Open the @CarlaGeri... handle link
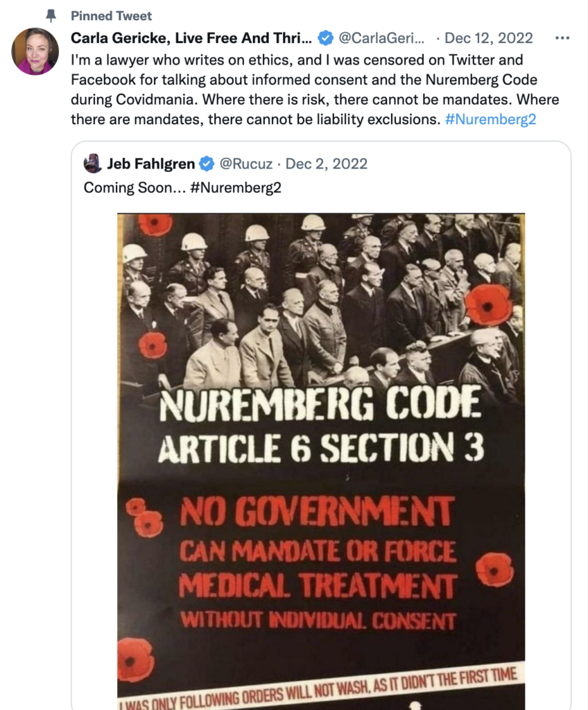Image resolution: width=588 pixels, height=710 pixels. [x=381, y=38]
